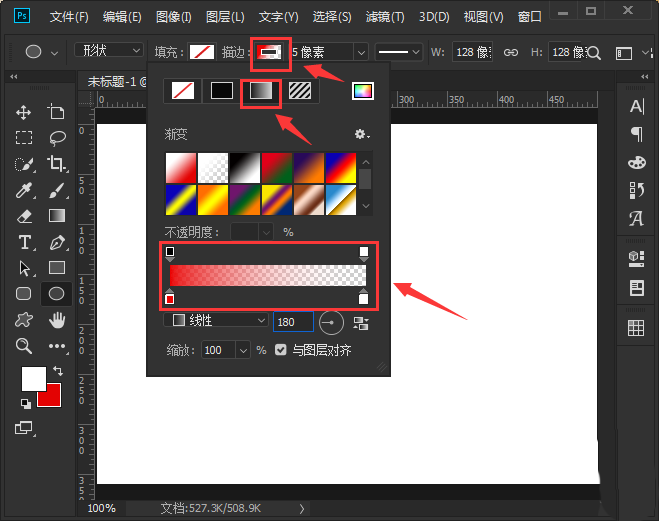Click the fill none swatch

click(x=202, y=52)
